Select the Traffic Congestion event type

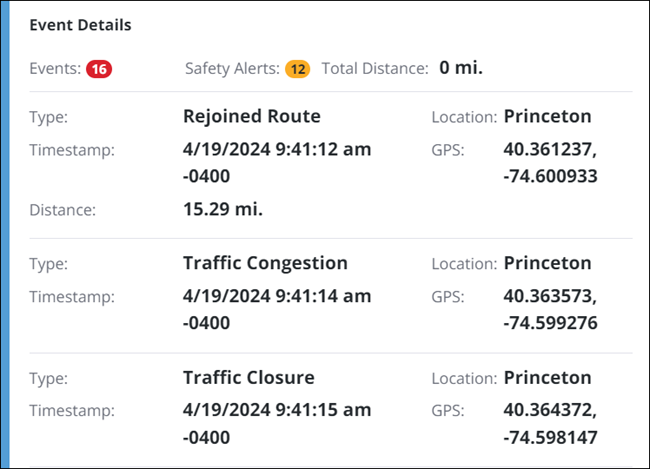(265, 264)
